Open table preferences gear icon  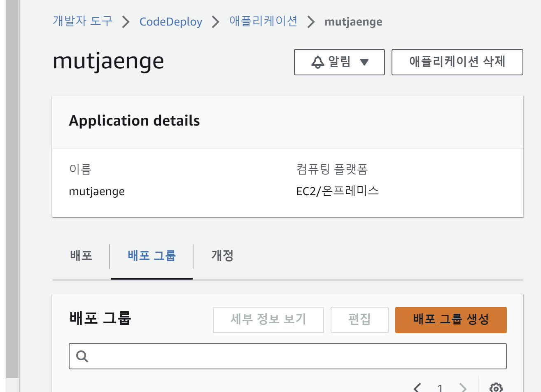tap(496, 387)
